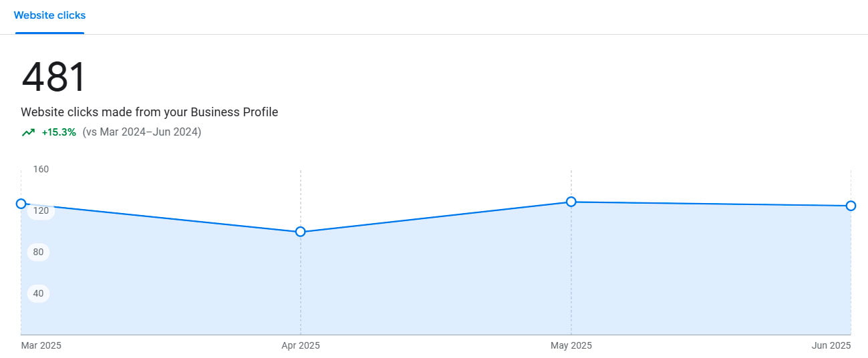The height and width of the screenshot is (358, 868).
Task: Click the +15.3% change percentage
Action: [x=59, y=132]
